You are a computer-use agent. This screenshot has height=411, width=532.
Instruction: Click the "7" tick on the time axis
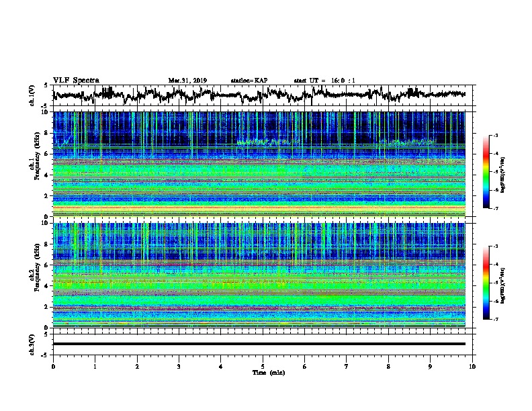347,366
